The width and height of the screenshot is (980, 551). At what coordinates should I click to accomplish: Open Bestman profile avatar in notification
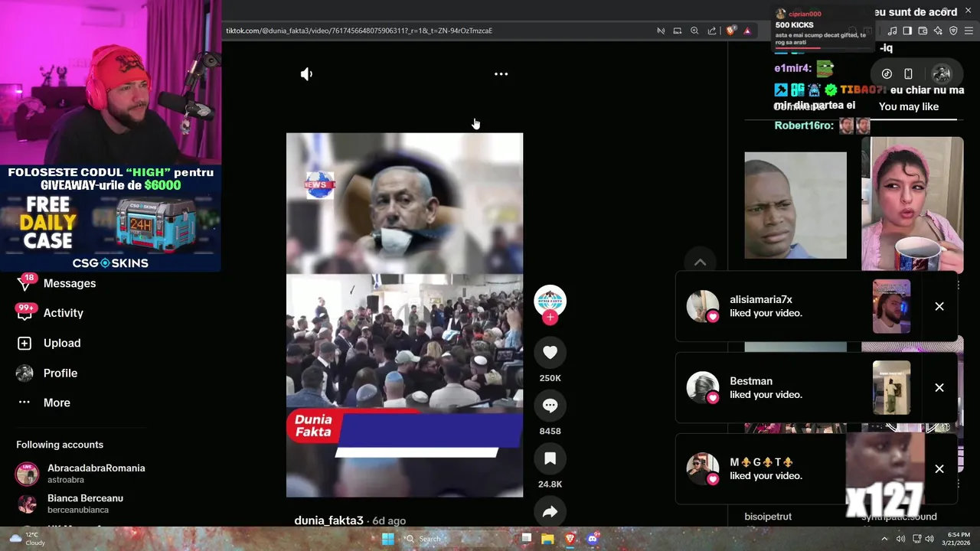pos(702,387)
